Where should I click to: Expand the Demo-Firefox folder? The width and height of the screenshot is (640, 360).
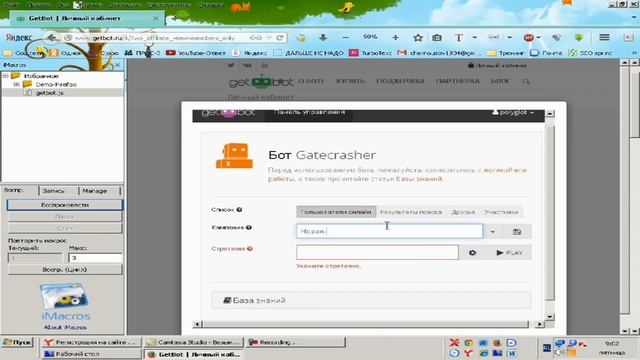coord(16,84)
